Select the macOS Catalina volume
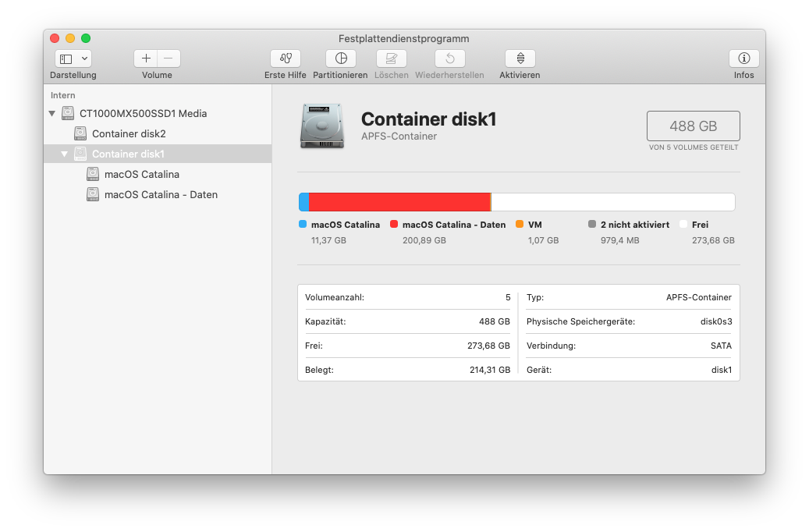The image size is (809, 532). [x=141, y=174]
